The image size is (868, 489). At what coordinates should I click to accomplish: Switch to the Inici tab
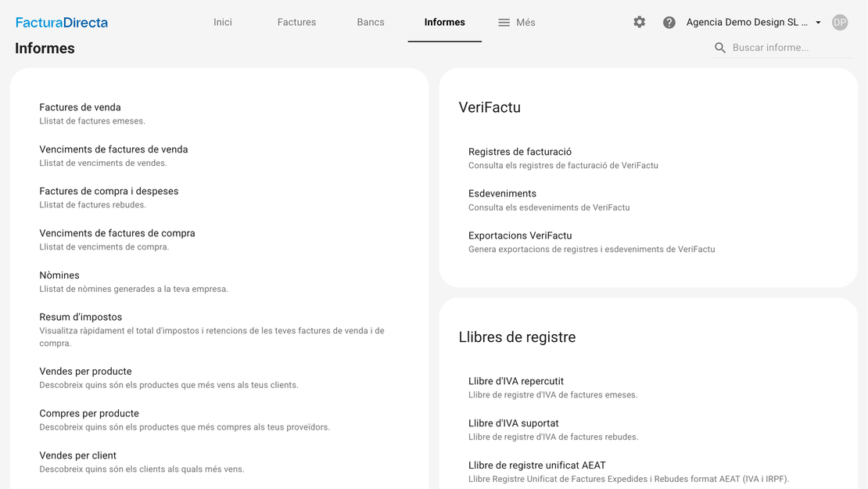click(223, 23)
